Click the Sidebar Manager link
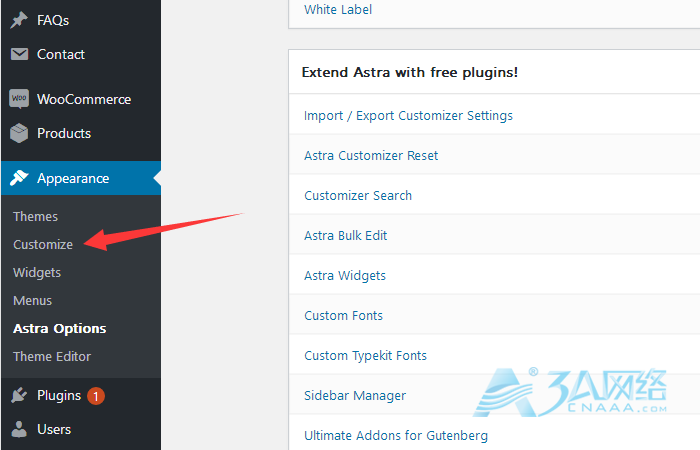The image size is (700, 450). (x=355, y=395)
